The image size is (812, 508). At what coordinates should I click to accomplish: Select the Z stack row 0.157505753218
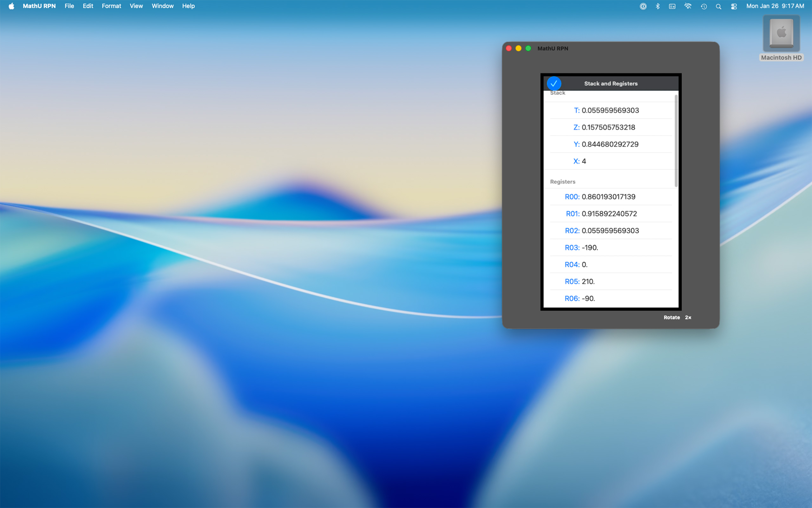(x=611, y=127)
